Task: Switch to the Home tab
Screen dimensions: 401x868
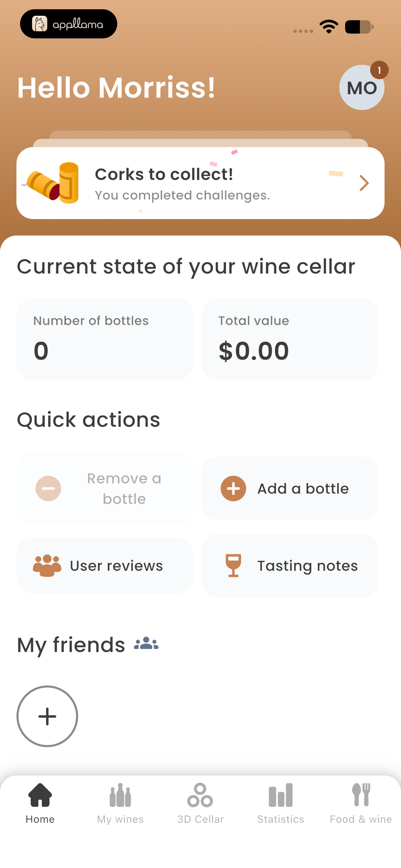Action: pyautogui.click(x=40, y=804)
